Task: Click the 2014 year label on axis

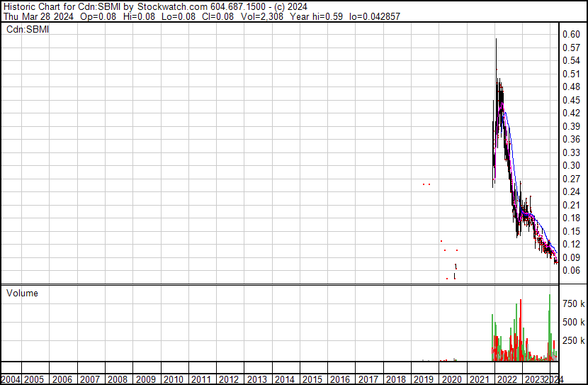Action: (285, 379)
